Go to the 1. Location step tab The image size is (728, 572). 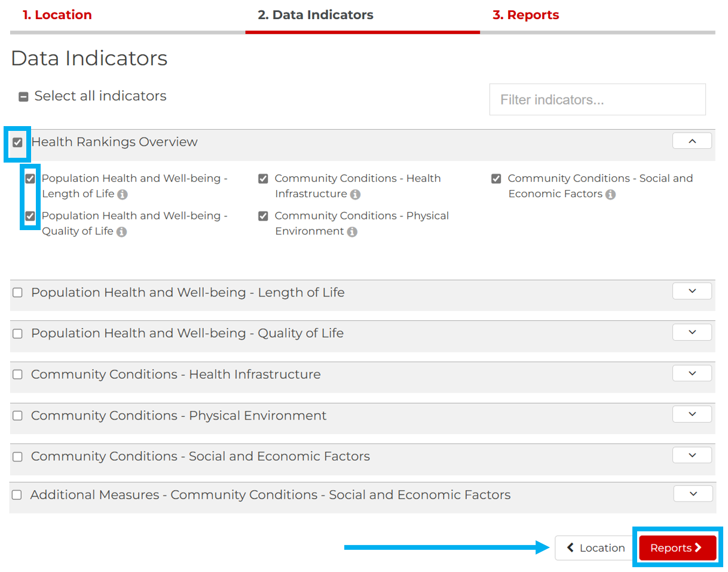click(57, 15)
